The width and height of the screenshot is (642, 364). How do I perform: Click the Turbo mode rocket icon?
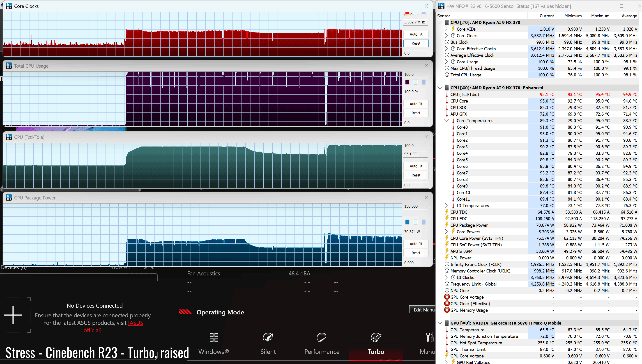(376, 337)
